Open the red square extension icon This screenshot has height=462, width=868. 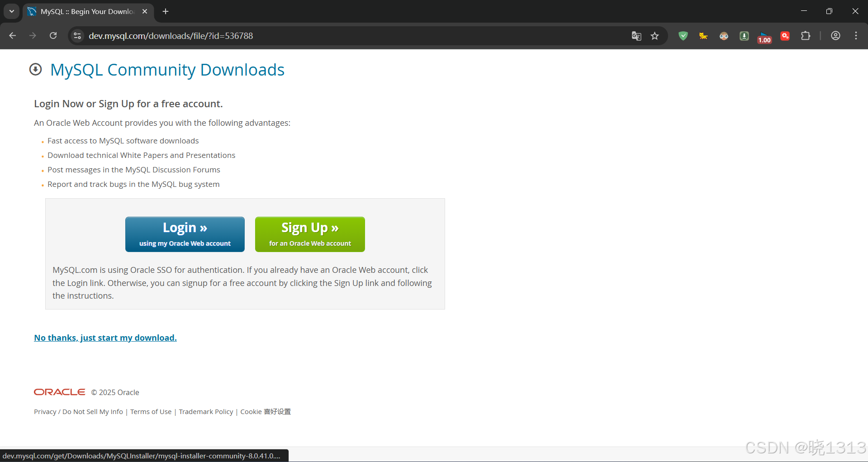click(x=785, y=36)
